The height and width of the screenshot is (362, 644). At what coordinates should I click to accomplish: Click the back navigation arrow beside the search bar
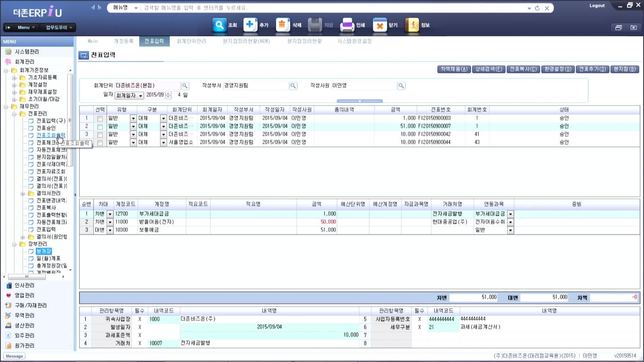tap(93, 7)
